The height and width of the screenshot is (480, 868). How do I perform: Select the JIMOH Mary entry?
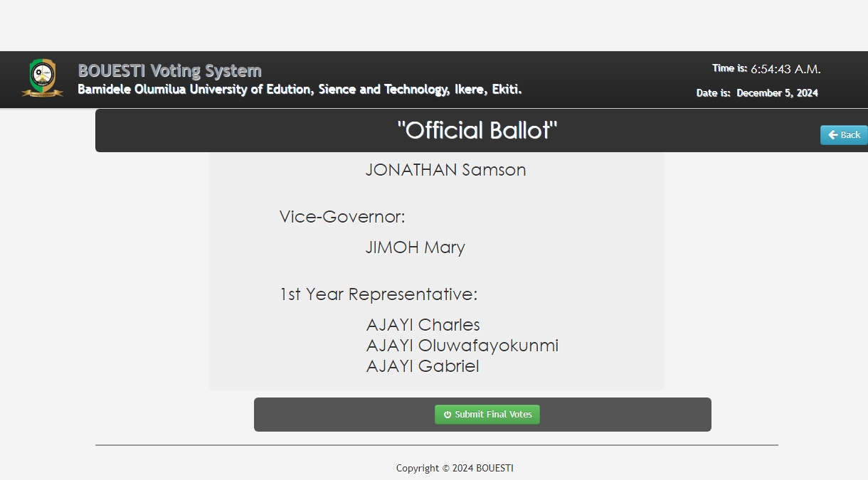(x=415, y=247)
